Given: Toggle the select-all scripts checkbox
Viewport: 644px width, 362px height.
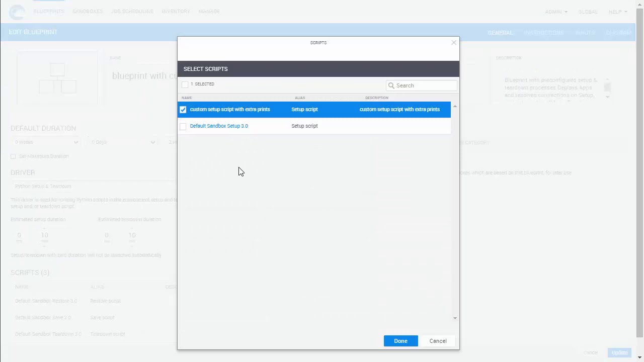Looking at the screenshot, I should (185, 84).
